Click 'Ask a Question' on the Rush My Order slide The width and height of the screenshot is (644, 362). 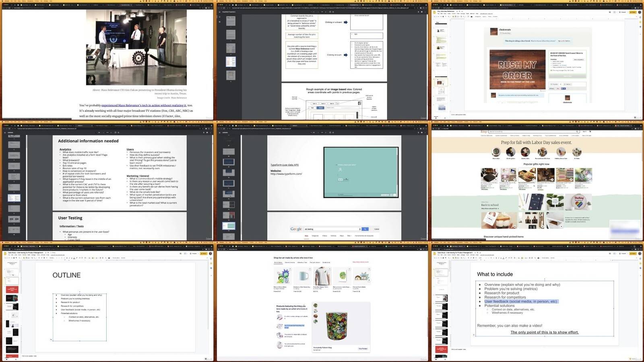coord(578,60)
